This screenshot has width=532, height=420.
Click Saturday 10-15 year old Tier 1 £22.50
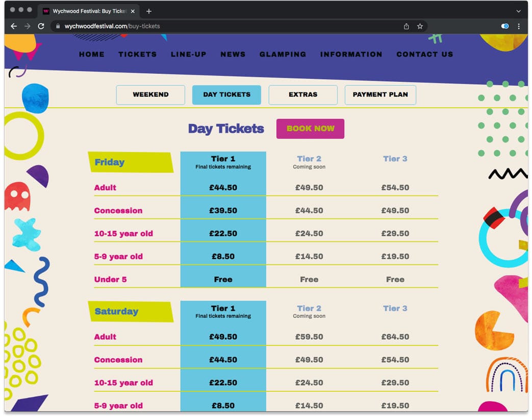pos(223,383)
